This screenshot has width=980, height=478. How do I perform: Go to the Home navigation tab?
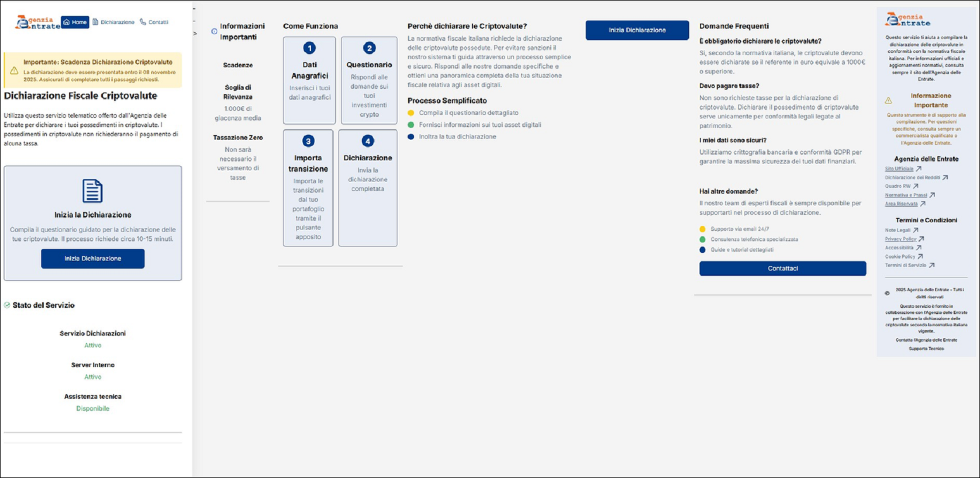point(75,22)
